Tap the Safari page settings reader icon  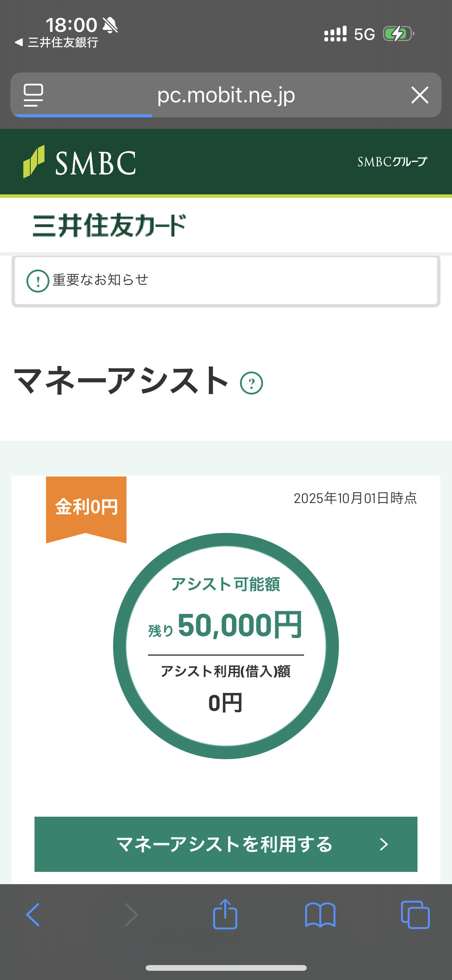tap(33, 95)
